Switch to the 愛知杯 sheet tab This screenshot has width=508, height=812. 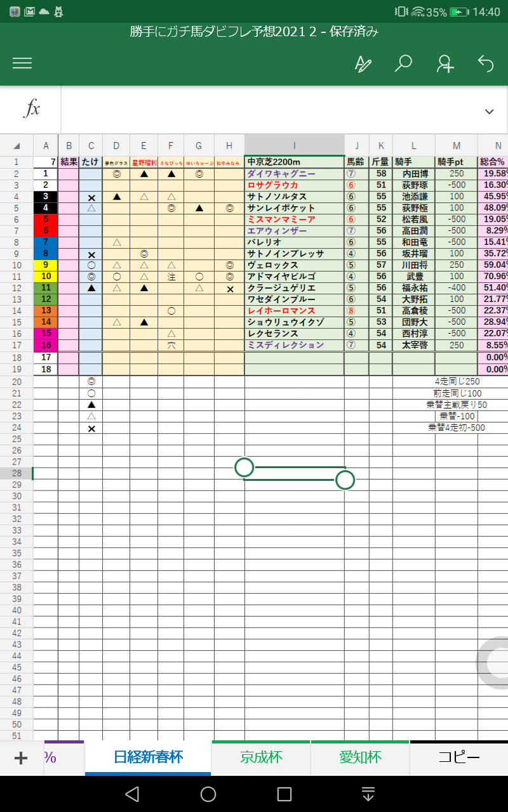(360, 757)
